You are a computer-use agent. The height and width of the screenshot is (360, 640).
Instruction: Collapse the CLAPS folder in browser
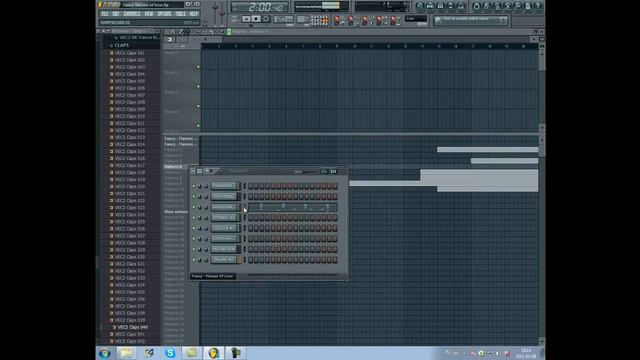(x=122, y=45)
